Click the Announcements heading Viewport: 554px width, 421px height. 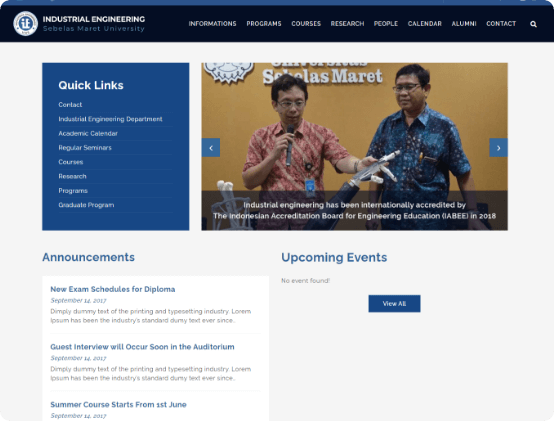pos(88,257)
